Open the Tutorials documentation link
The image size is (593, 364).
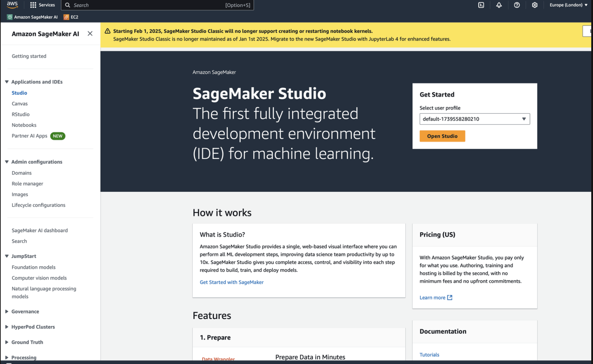pyautogui.click(x=429, y=355)
